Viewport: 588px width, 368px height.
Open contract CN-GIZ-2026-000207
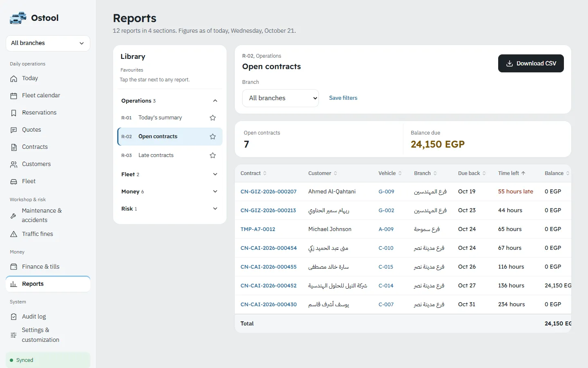268,191
